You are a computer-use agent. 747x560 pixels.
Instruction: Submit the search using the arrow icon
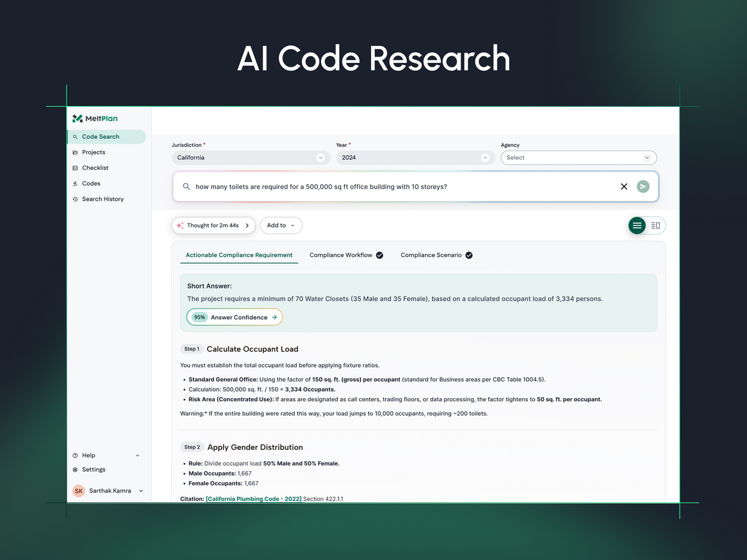click(x=643, y=186)
